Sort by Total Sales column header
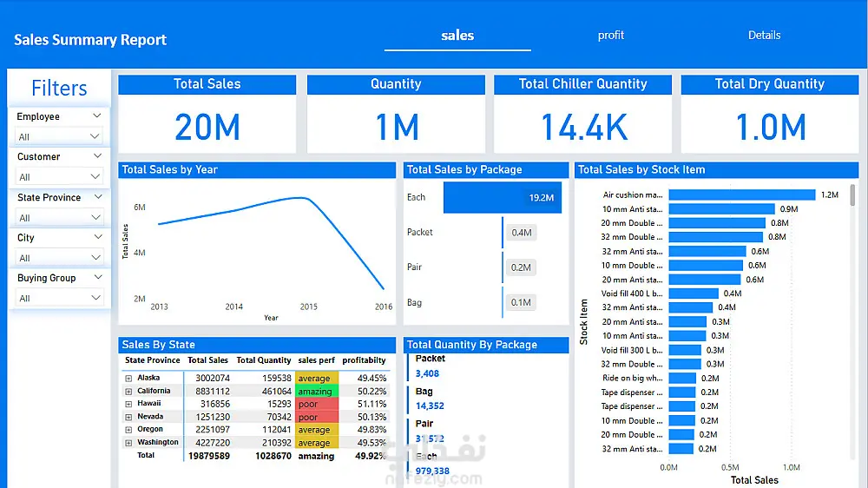868x488 pixels. coord(207,360)
